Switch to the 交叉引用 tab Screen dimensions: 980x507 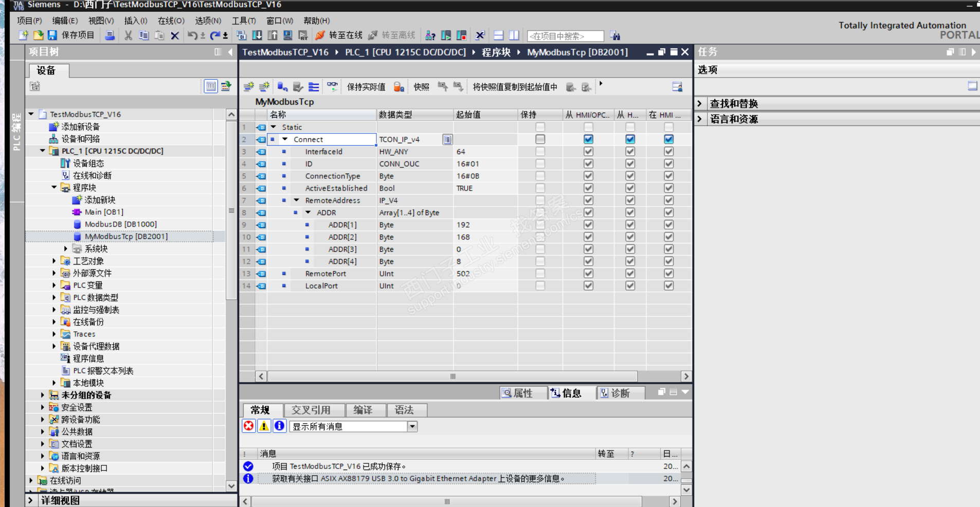click(311, 410)
